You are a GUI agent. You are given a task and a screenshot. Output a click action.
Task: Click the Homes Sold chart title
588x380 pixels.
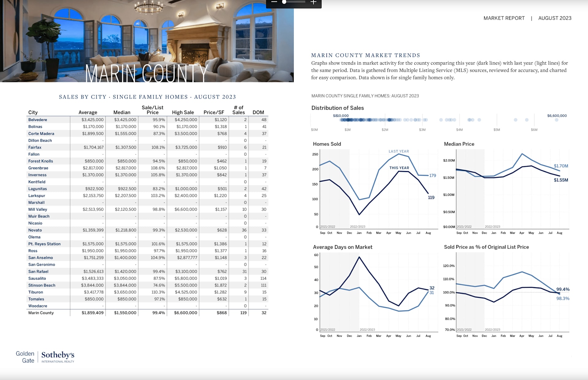(327, 144)
